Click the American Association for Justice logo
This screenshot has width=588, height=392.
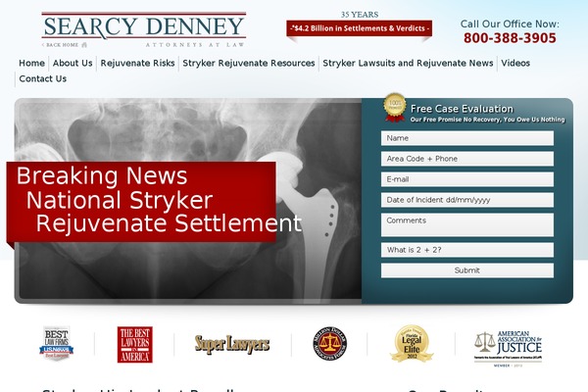tap(508, 348)
